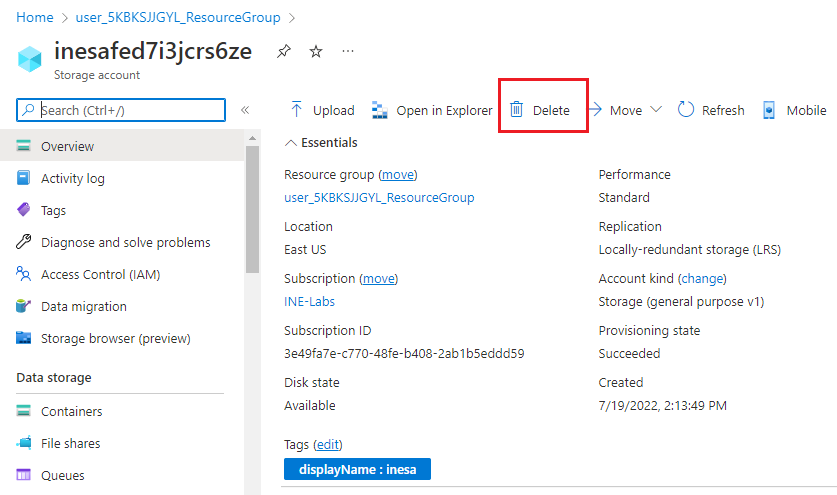The width and height of the screenshot is (837, 495).
Task: Open the Mobile option in toolbar
Action: point(795,110)
